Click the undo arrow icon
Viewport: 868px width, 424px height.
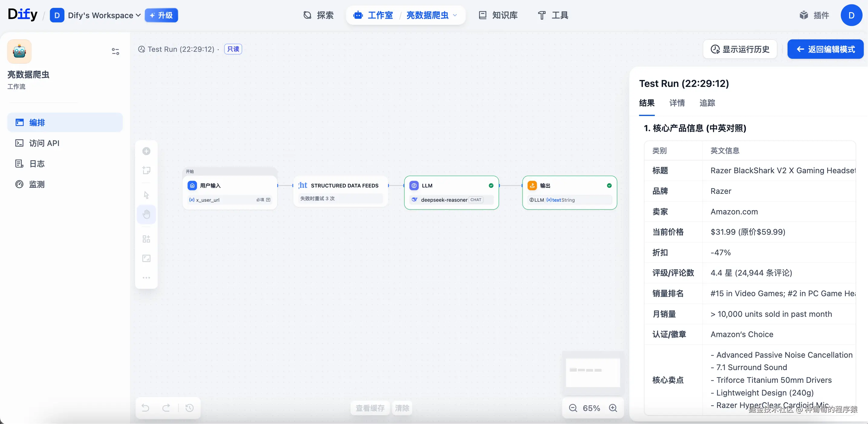pyautogui.click(x=145, y=408)
